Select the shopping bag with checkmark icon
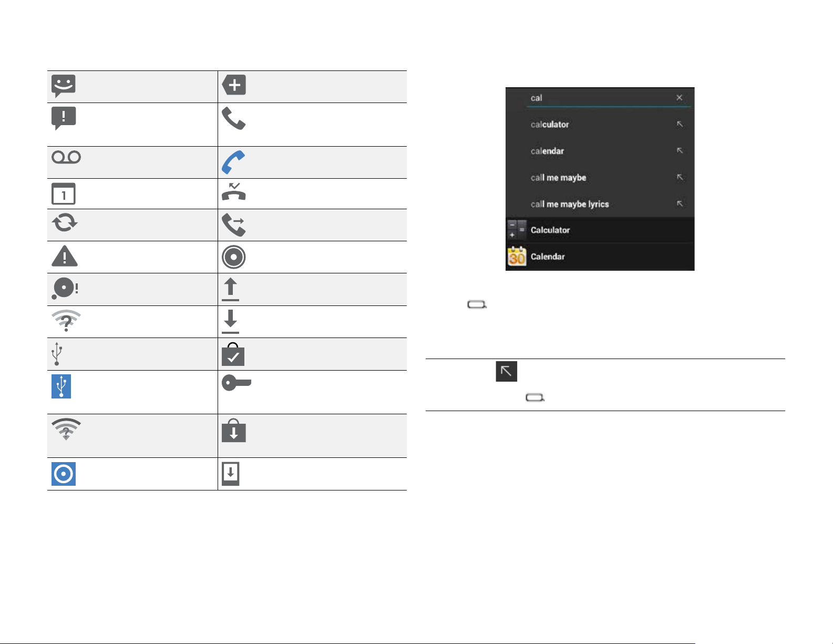833x644 pixels. [233, 354]
